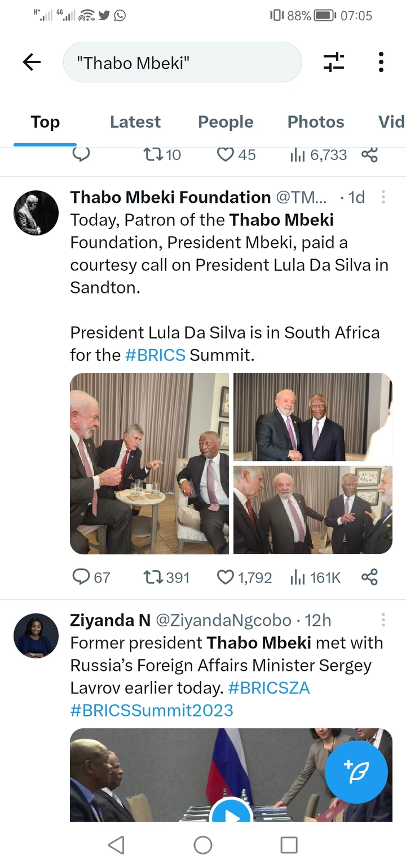
Task: Open more options for Ziyanda N tweet
Action: point(383,620)
